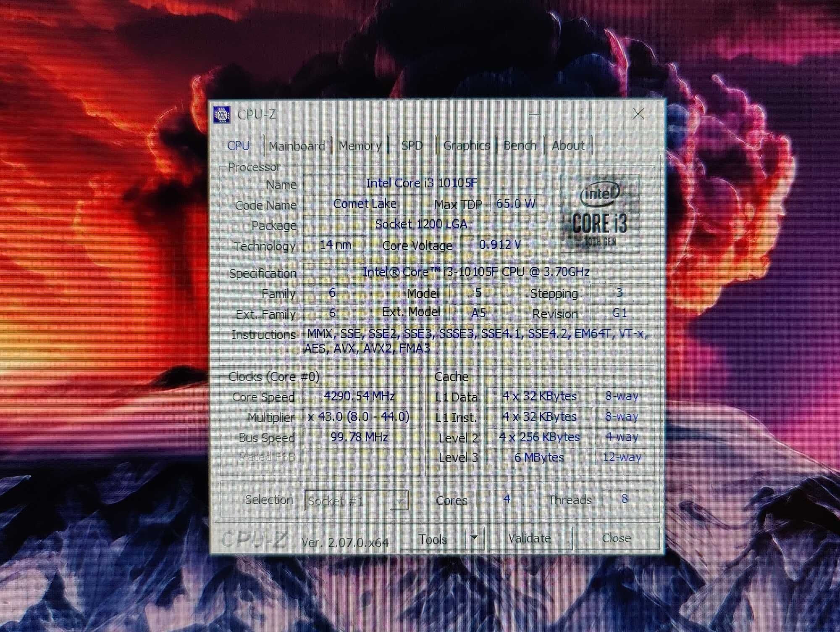Click the Ext. Model value 'A5'
840x632 pixels.
coord(478,313)
